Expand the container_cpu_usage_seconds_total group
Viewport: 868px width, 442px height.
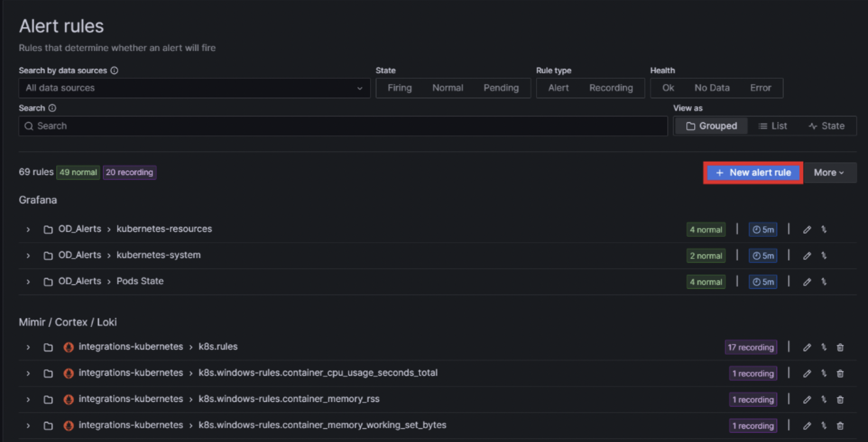pos(28,373)
